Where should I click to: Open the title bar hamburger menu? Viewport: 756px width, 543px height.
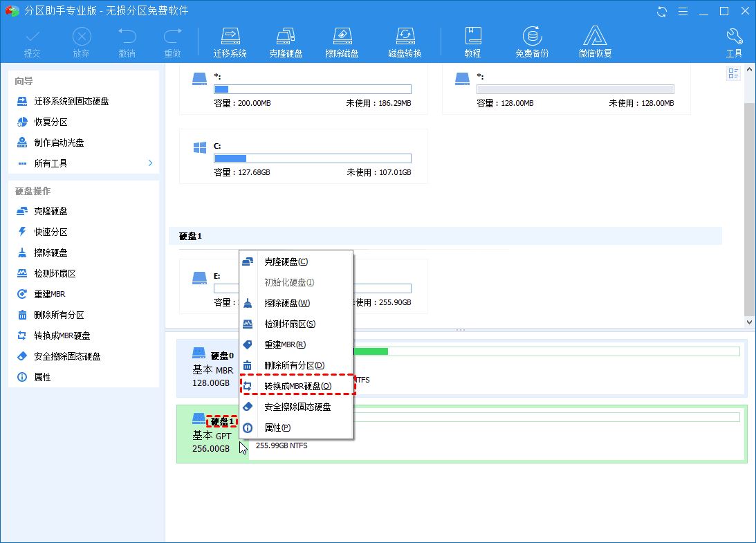[683, 11]
